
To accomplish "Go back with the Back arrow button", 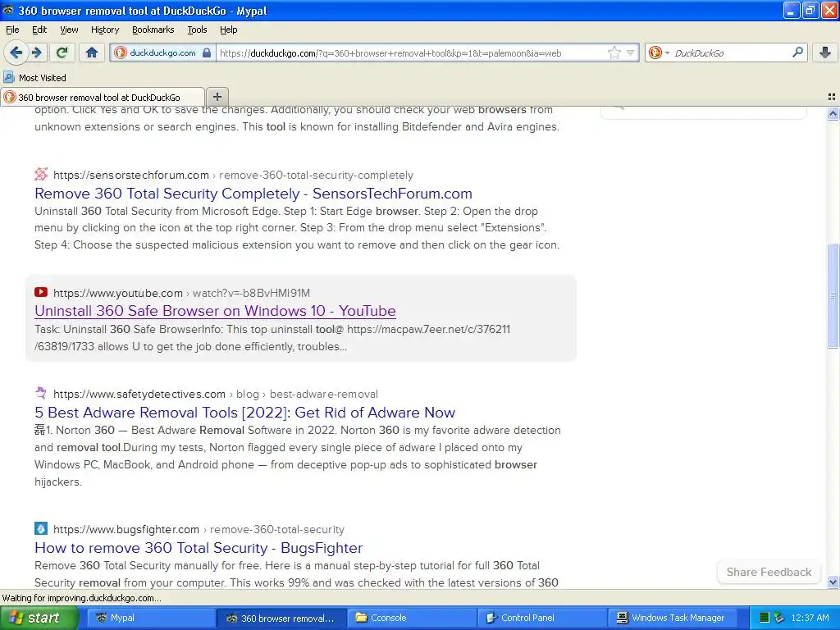I will point(16,52).
